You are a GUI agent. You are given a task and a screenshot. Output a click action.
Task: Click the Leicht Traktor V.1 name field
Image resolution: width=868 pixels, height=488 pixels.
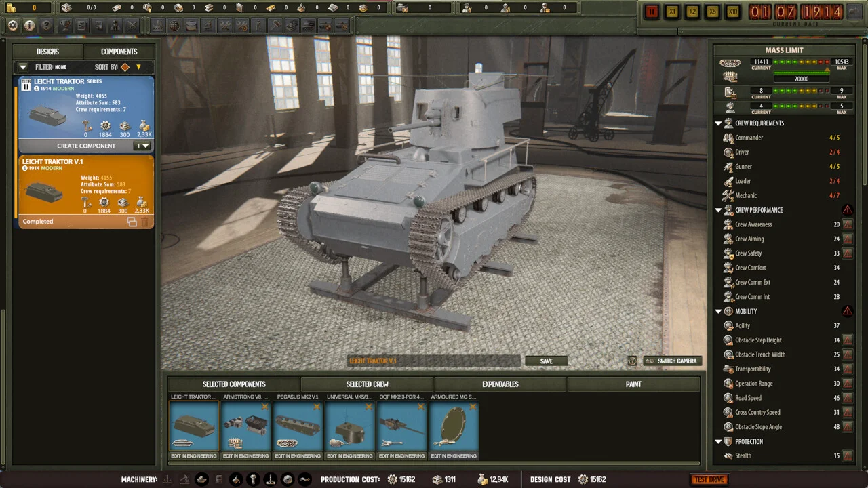(434, 361)
